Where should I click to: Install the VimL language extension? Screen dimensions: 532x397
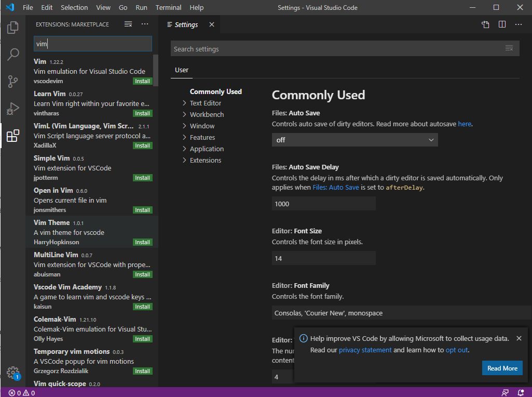coord(143,145)
